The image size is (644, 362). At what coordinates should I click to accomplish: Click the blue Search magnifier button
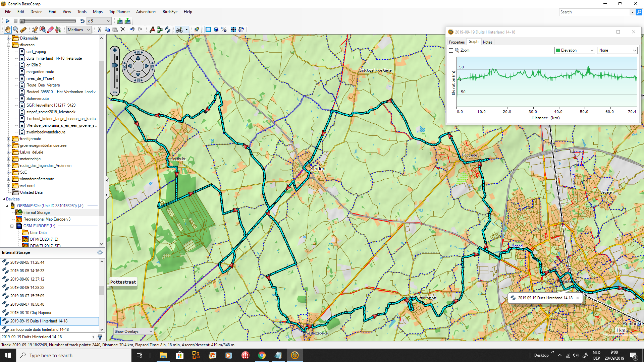point(639,12)
